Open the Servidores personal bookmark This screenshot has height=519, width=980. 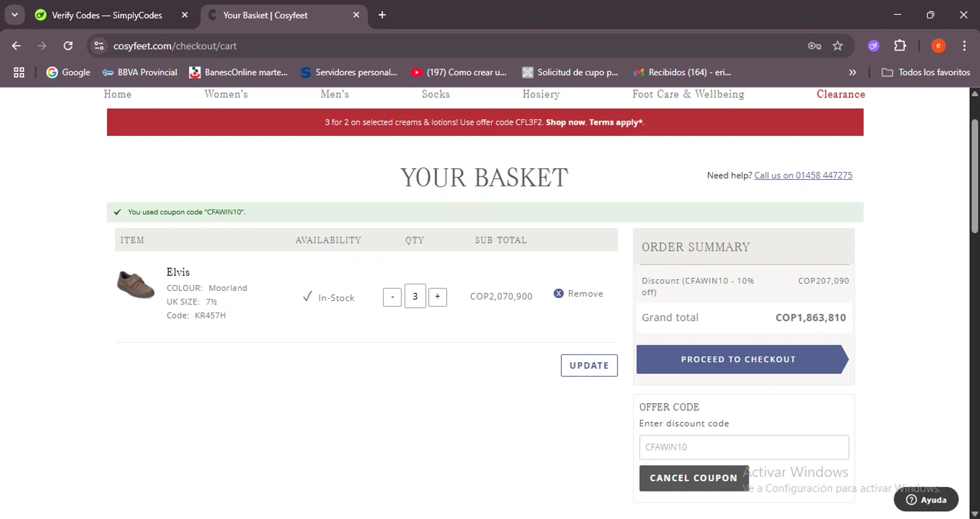point(349,73)
